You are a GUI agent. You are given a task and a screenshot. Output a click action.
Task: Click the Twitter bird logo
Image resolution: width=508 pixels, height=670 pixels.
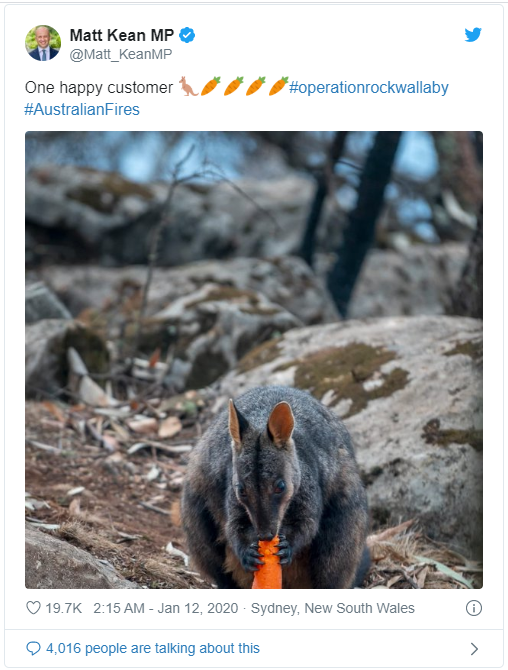pos(473,35)
